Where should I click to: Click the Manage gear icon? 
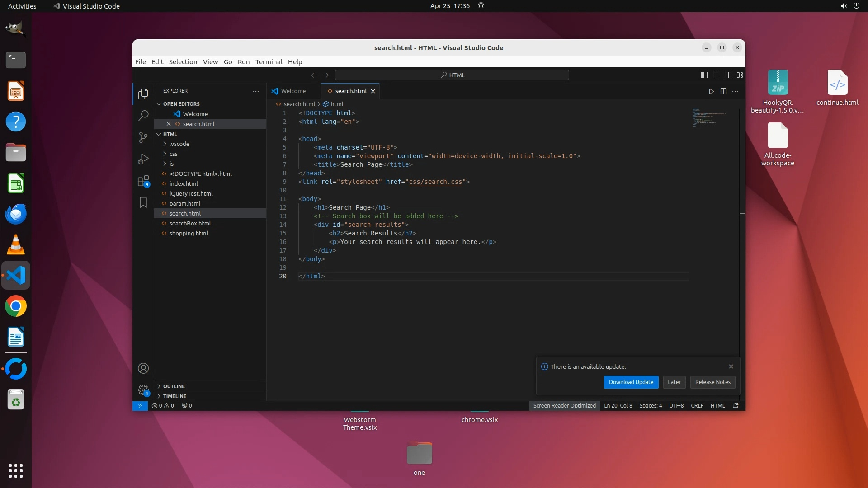143,389
